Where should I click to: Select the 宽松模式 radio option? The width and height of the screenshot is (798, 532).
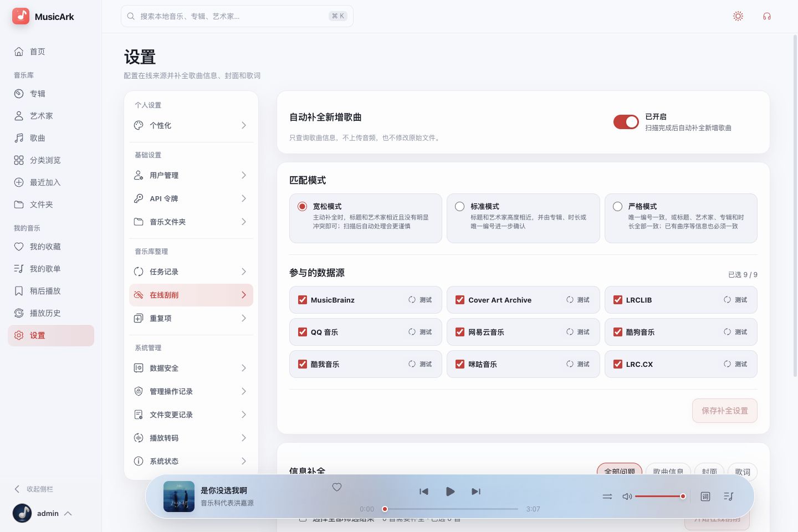[302, 206]
